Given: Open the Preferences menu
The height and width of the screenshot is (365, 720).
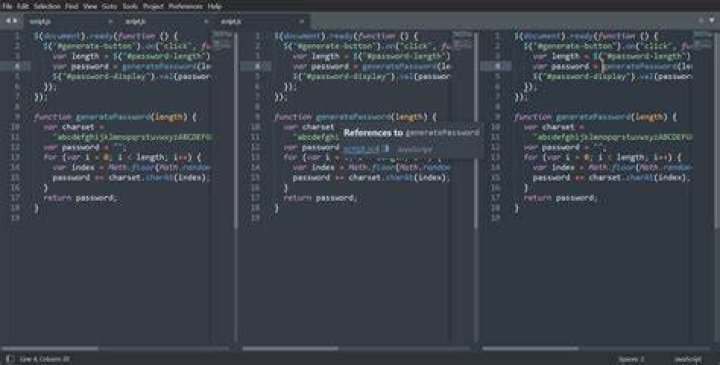Looking at the screenshot, I should 186,6.
